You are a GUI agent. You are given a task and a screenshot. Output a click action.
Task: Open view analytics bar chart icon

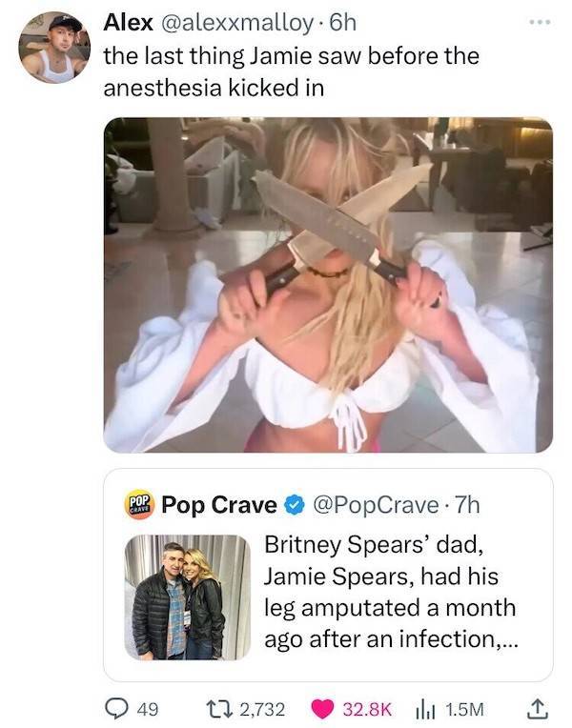[422, 707]
